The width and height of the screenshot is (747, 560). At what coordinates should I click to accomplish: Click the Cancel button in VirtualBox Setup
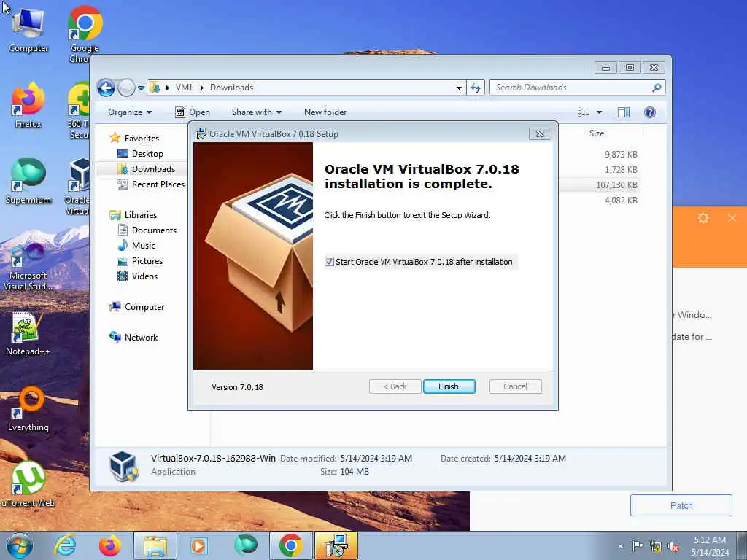coord(515,386)
